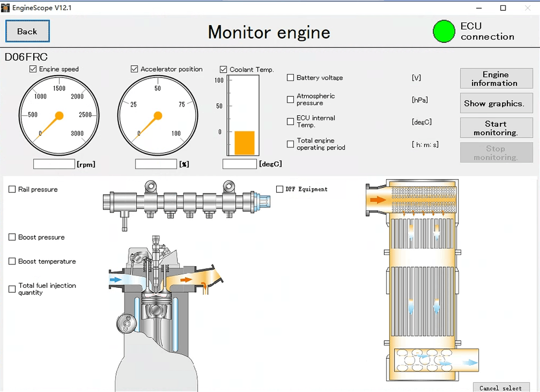
Task: Click the Cancel select button
Action: point(500,388)
